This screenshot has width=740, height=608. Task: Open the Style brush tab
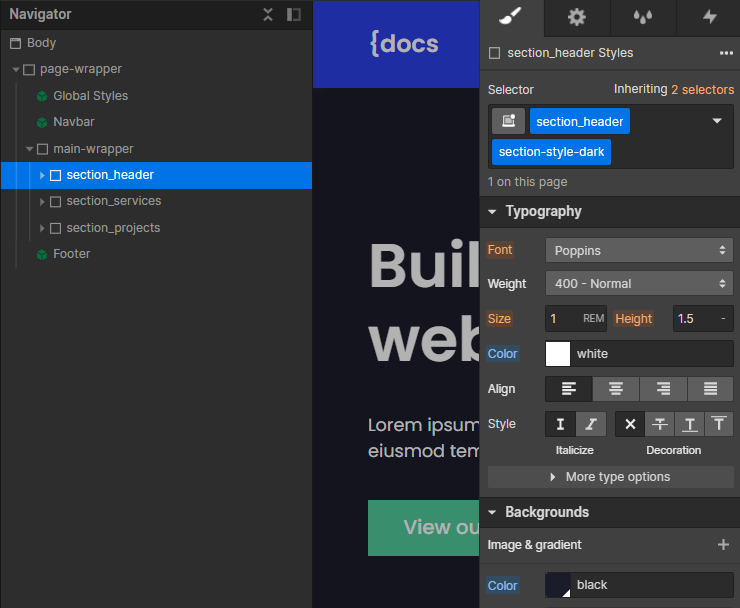[511, 17]
